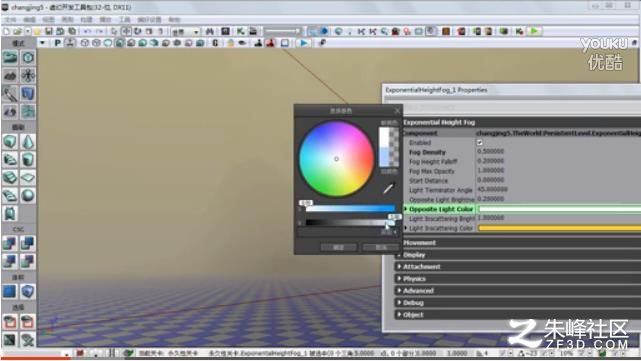Confirm the color picker with left button

(338, 247)
